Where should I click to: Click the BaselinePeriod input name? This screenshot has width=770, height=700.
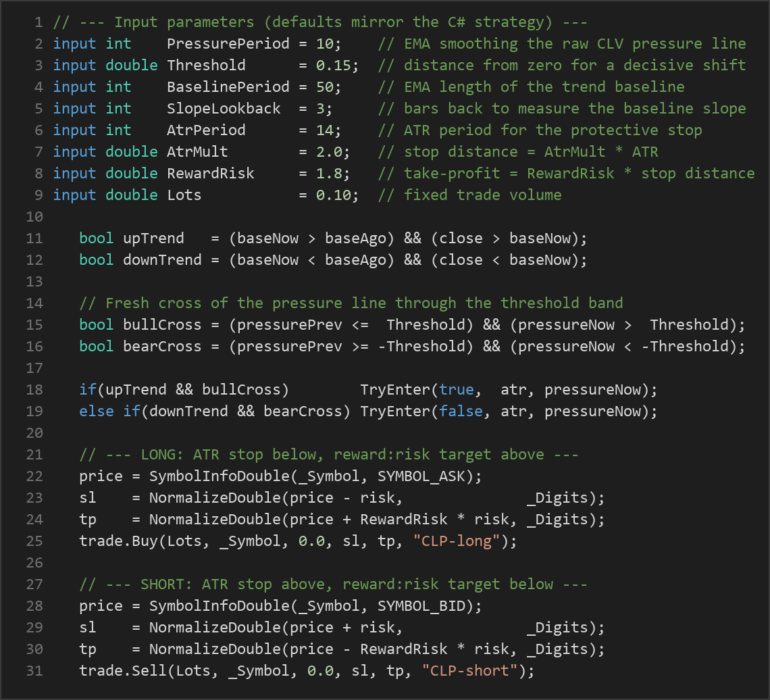228,87
